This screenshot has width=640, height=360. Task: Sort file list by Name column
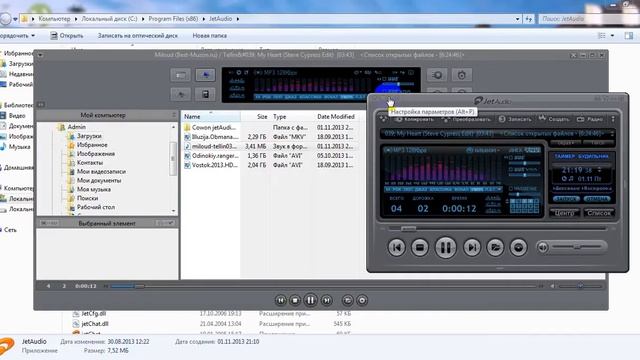[x=211, y=116]
